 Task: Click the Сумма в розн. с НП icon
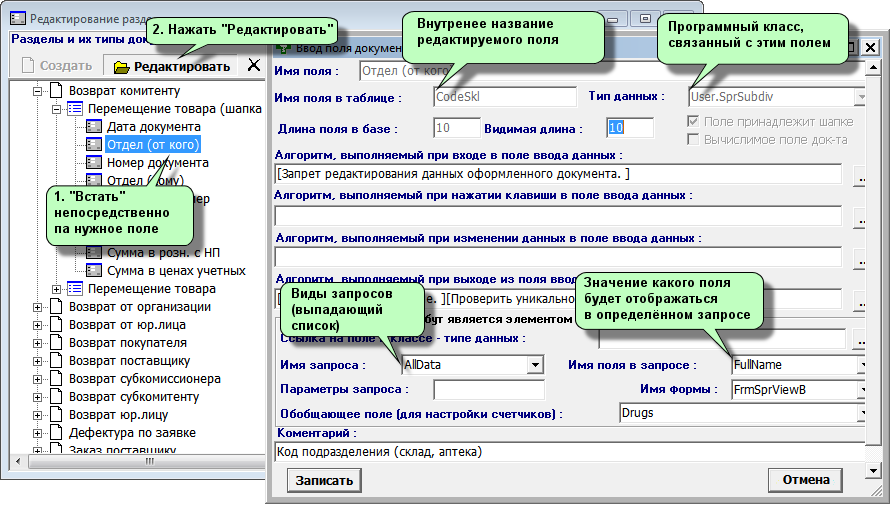coord(94,252)
